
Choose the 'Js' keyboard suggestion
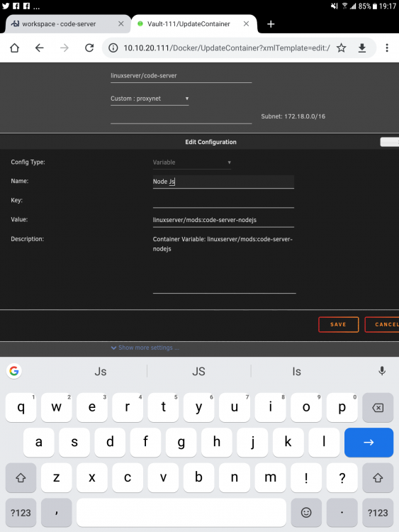(101, 372)
